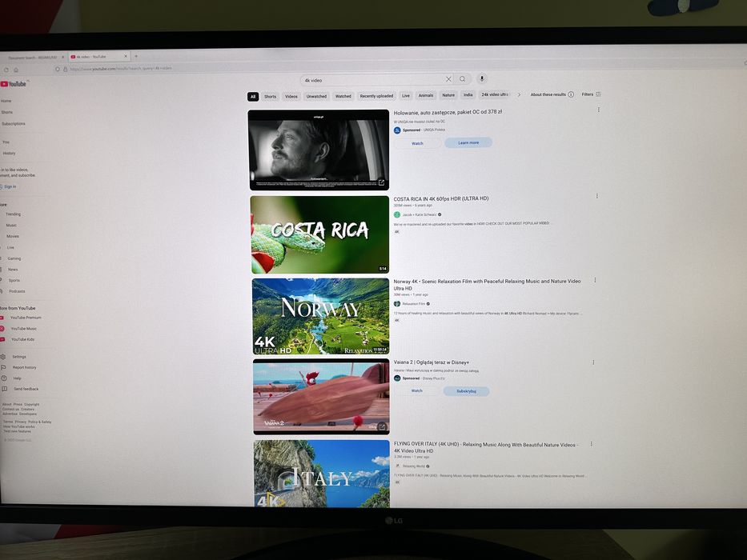
Task: Switch to the Document Search browser tab
Action: 32,58
